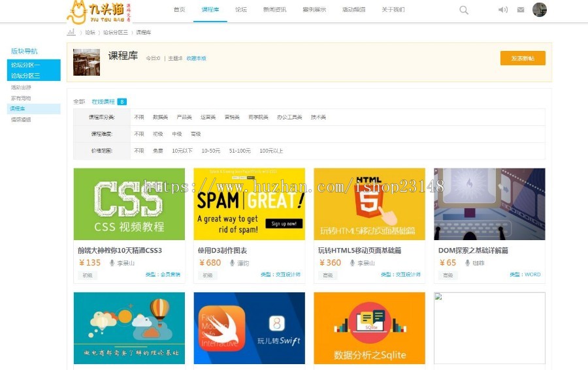Image resolution: width=588 pixels, height=370 pixels.
Task: Open title DOM探索之基础详解篇
Action: (x=473, y=251)
